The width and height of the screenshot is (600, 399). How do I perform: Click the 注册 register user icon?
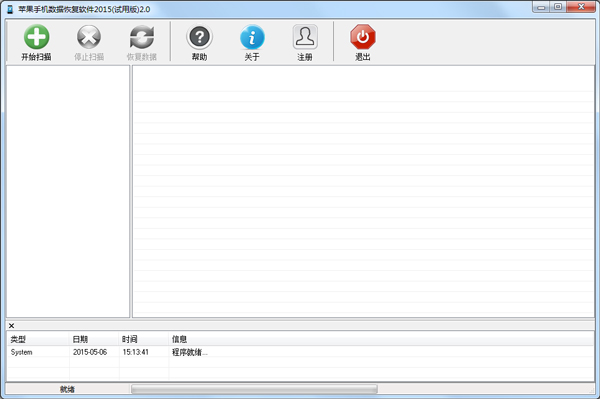pos(305,37)
